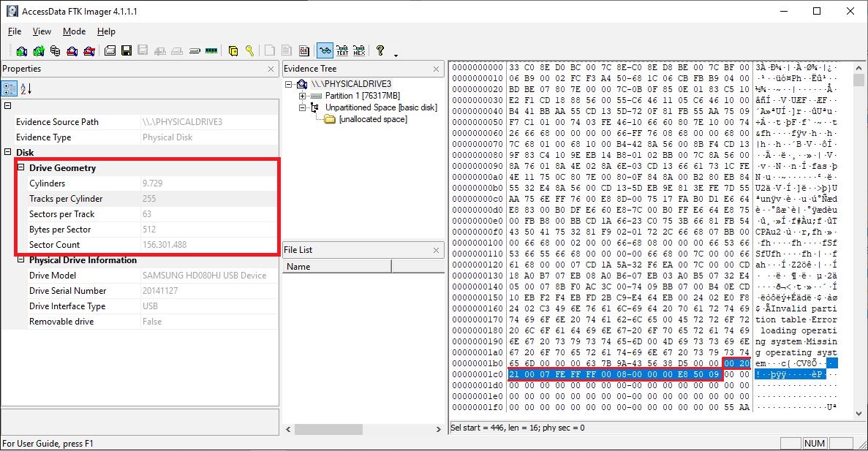The width and height of the screenshot is (868, 451).
Task: Open the File menu
Action: coord(15,31)
